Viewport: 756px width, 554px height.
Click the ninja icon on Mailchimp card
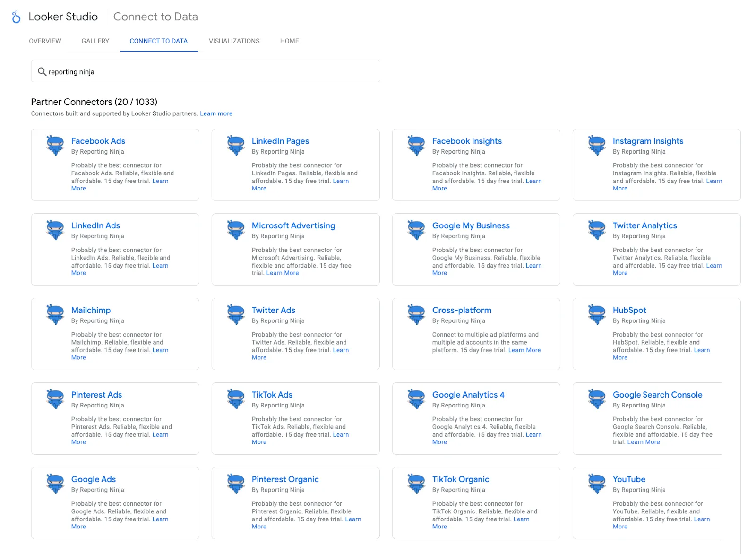tap(55, 315)
